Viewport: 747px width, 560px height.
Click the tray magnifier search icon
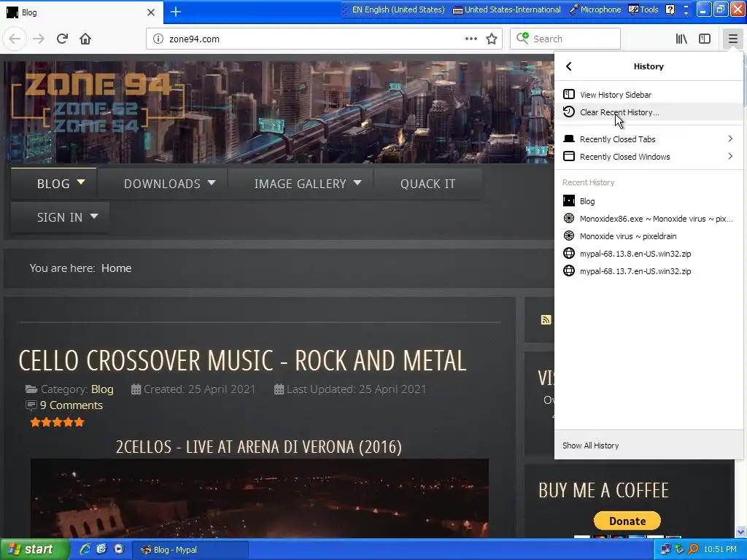click(693, 549)
